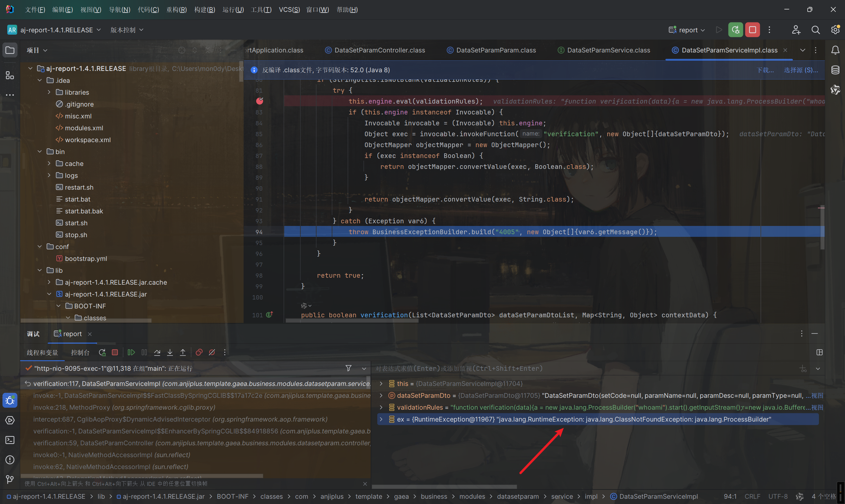Click Resume Program in debug toolbar
The width and height of the screenshot is (845, 504).
point(131,352)
